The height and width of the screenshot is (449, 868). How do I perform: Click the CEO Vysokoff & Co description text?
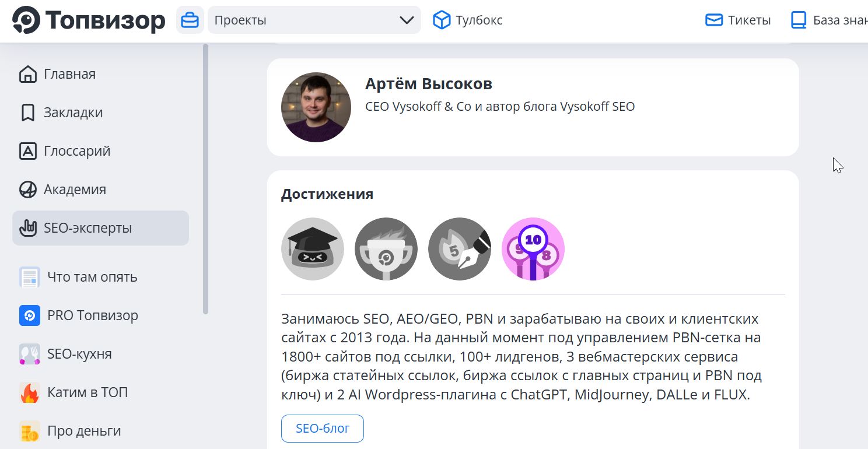[x=500, y=107]
